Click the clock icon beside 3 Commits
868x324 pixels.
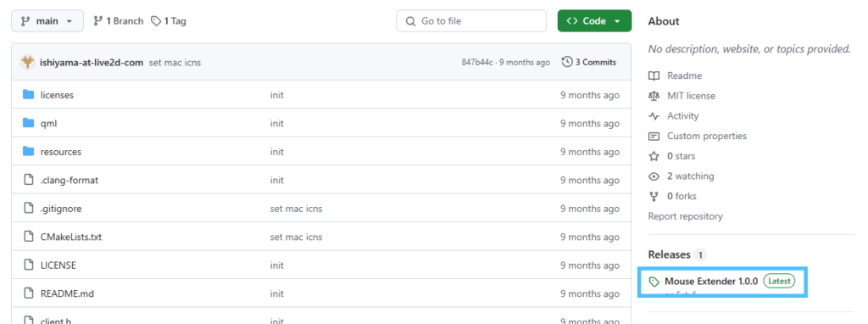click(567, 62)
